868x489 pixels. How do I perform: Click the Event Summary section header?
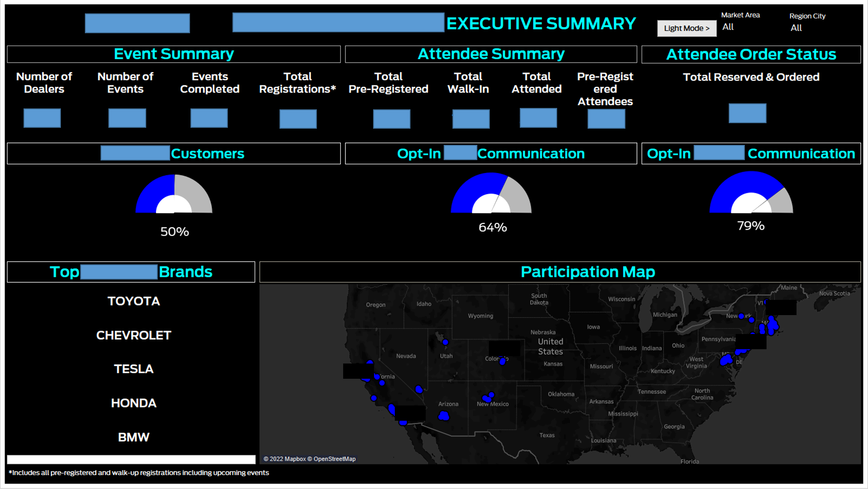pyautogui.click(x=173, y=54)
